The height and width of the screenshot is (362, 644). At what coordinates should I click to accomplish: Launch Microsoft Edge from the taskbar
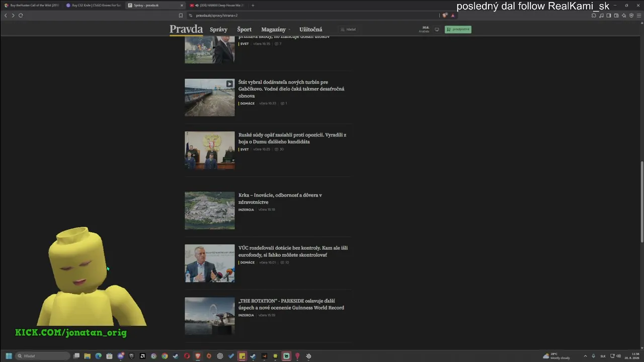[98, 356]
